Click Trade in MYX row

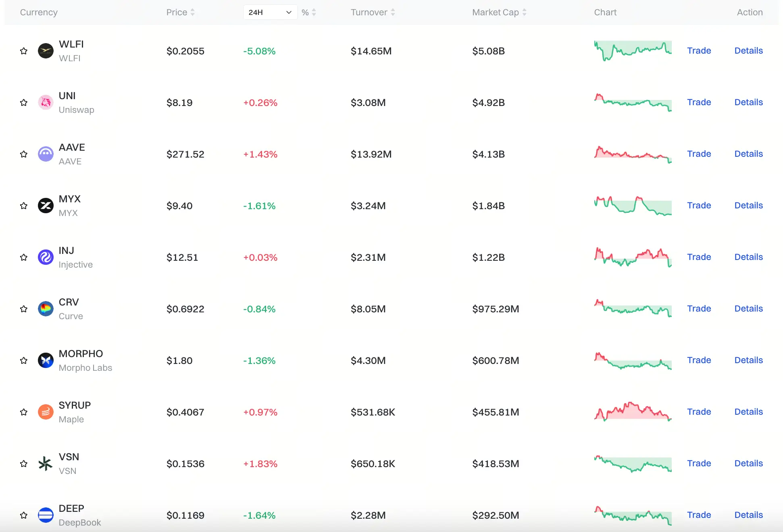coord(699,206)
